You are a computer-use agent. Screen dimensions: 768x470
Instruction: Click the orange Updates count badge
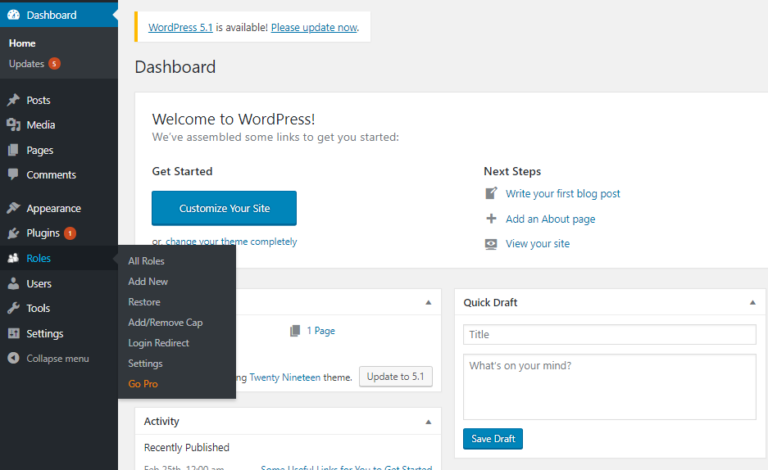pos(54,64)
